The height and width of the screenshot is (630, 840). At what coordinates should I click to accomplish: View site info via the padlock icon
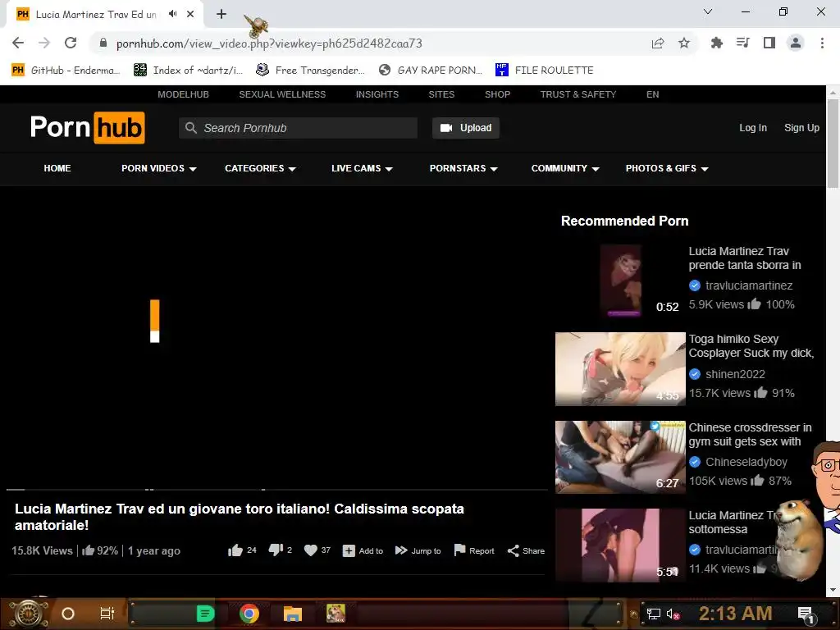pos(103,43)
